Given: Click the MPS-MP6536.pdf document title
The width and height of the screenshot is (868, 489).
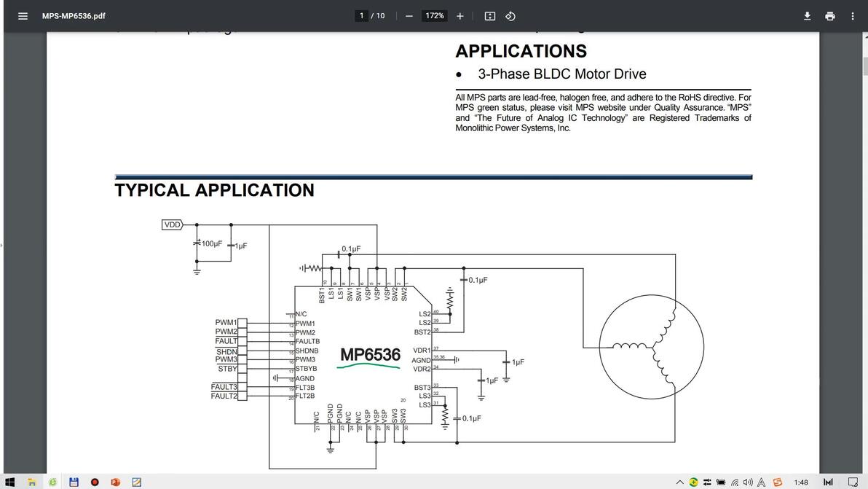Looking at the screenshot, I should click(74, 16).
